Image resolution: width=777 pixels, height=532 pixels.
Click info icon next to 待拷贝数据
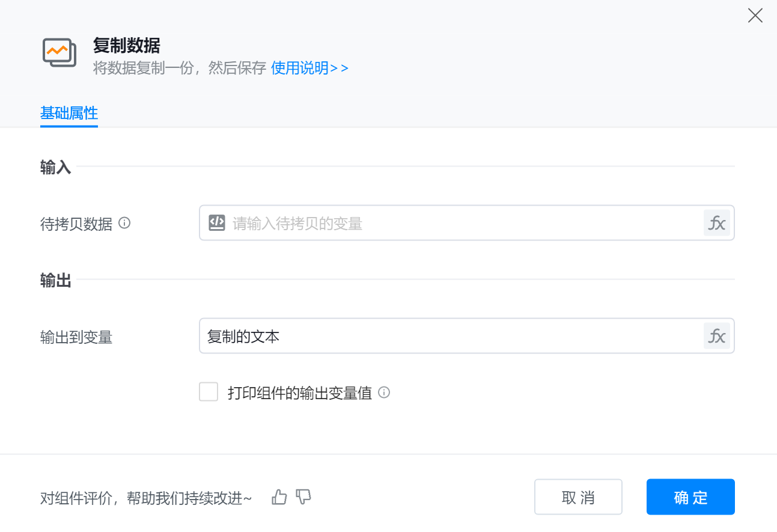124,223
